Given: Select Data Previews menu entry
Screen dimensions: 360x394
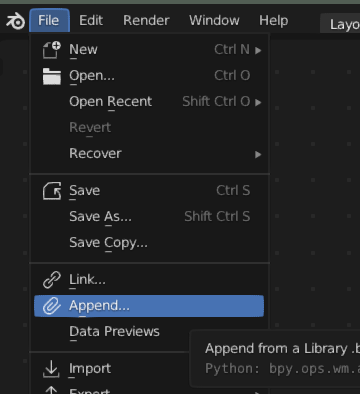Looking at the screenshot, I should tap(114, 332).
